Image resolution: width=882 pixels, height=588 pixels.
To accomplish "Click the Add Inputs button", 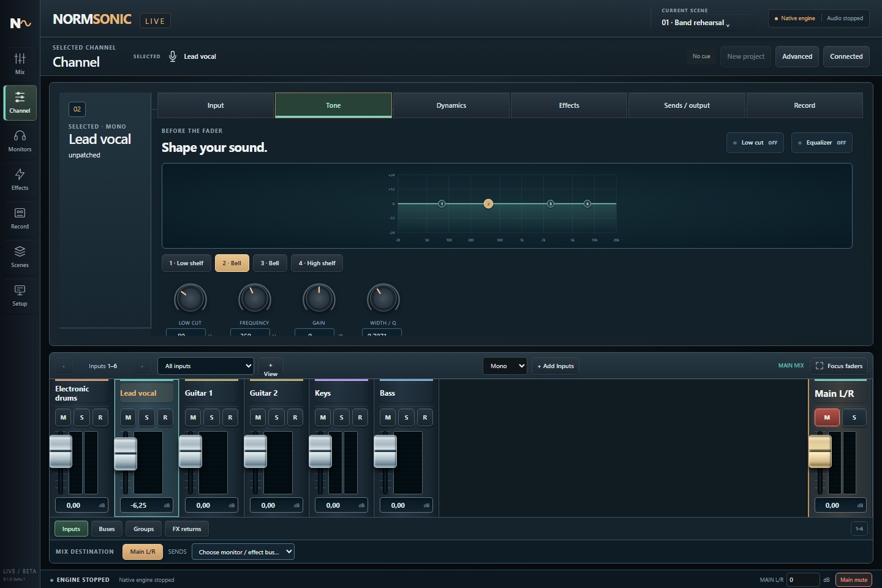I will [x=556, y=366].
